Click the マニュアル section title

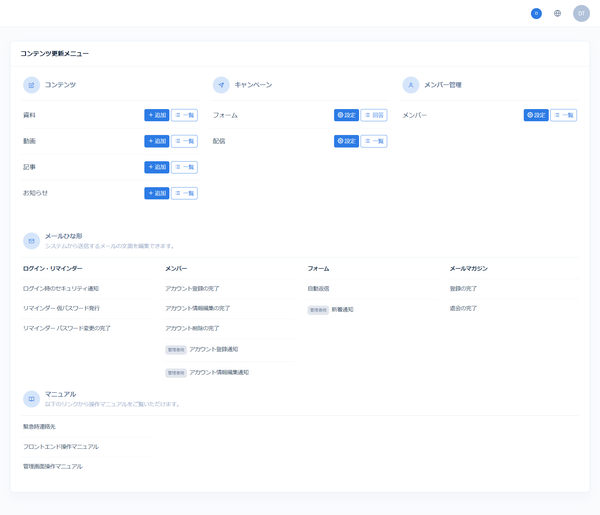click(x=60, y=394)
